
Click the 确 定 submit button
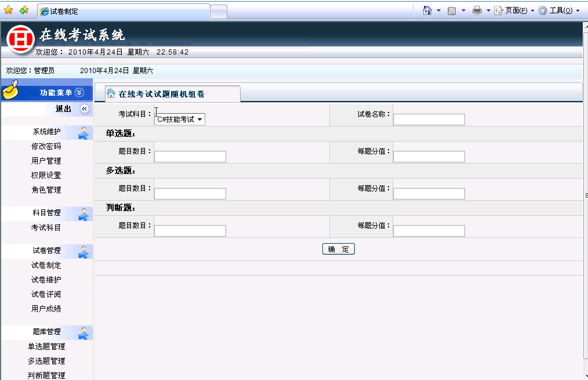click(x=339, y=249)
